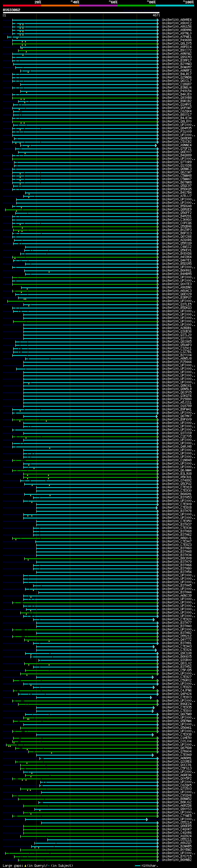197x868 pixels.
Task: Click the cyan segment of identity color scale
Action: (x=175, y=6)
